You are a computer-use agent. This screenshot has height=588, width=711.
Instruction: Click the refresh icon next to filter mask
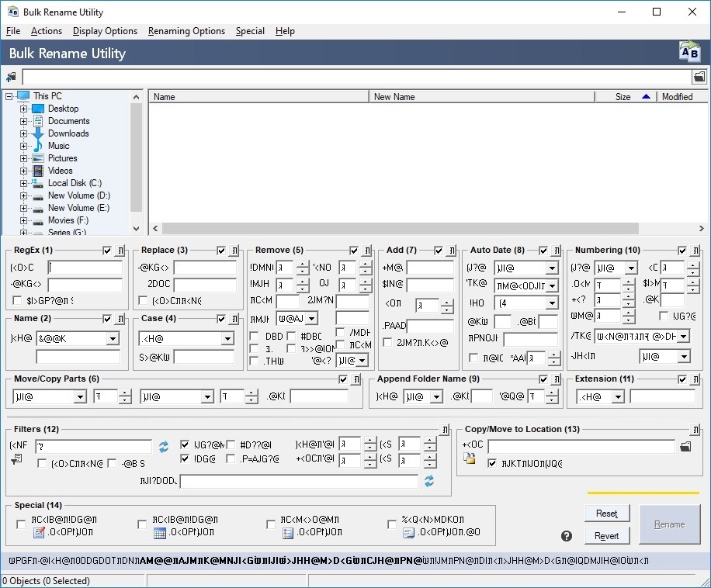click(164, 446)
